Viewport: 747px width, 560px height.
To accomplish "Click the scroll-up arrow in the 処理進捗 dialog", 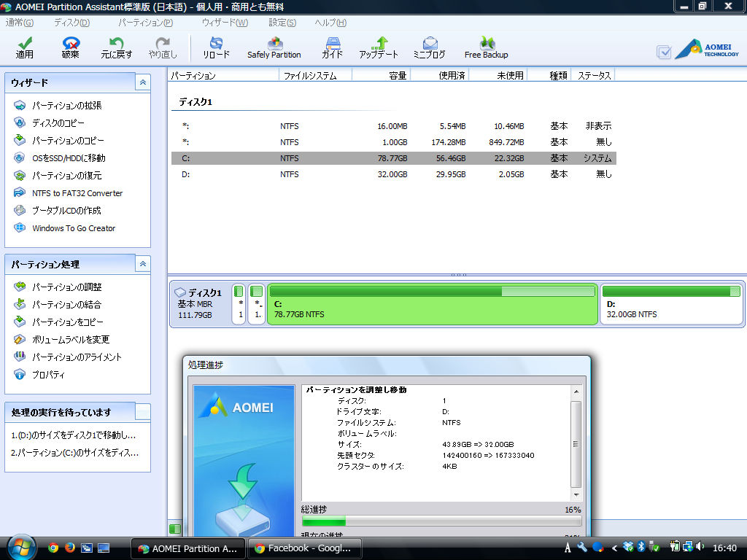I will 576,392.
